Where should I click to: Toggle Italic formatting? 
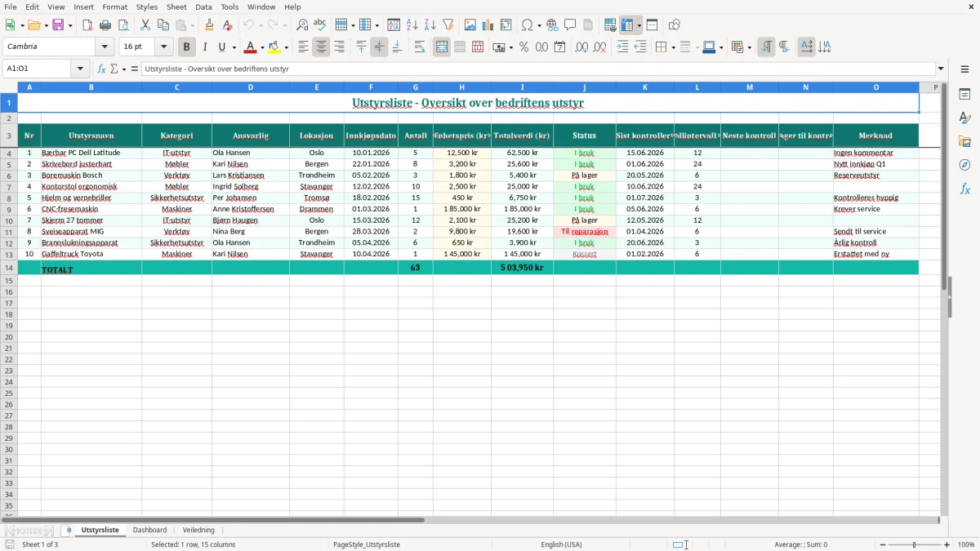coord(205,47)
